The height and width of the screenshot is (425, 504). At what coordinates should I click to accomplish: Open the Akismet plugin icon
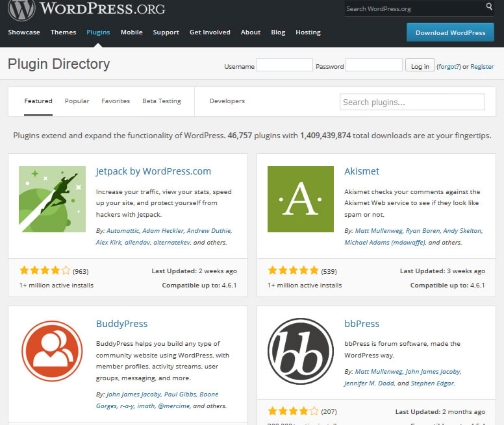pyautogui.click(x=301, y=199)
